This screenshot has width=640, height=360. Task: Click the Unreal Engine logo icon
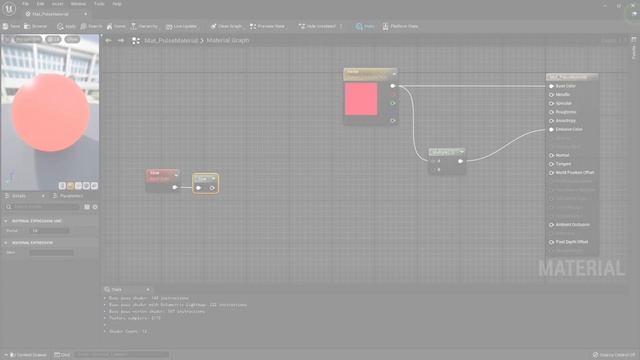(9, 8)
